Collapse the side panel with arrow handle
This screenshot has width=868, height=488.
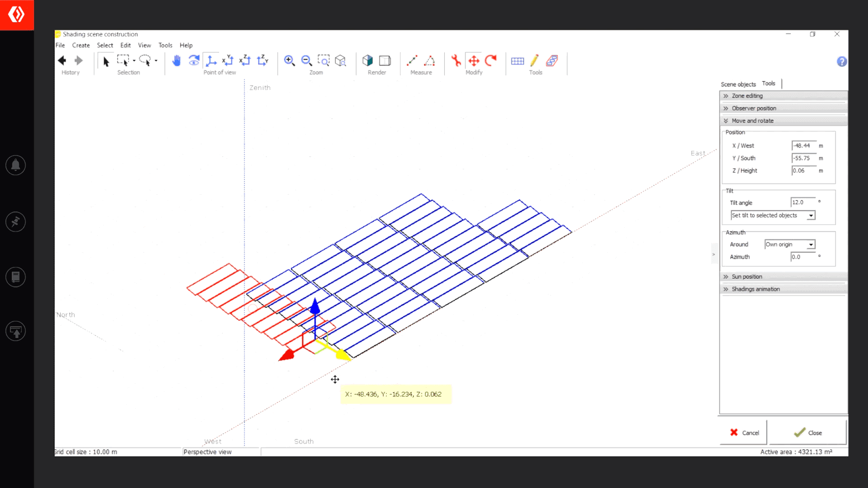tap(714, 254)
